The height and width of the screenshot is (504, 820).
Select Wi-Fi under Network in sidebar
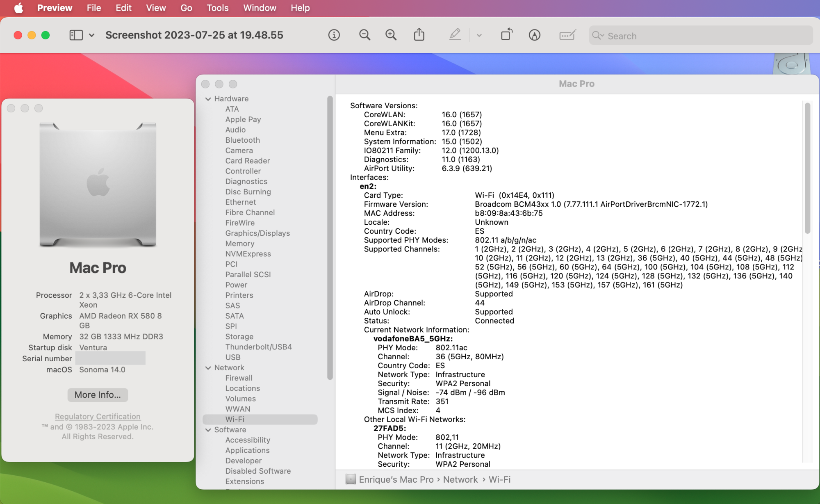click(x=234, y=418)
